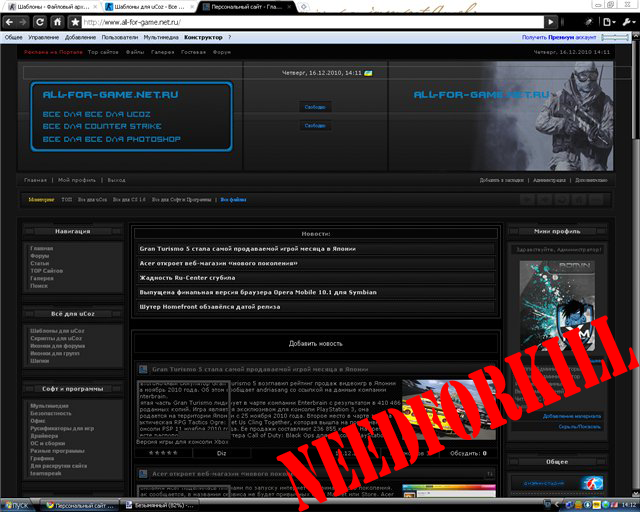The height and width of the screenshot is (512, 640).
Task: Open the Мультимедиа admin bar menu
Action: click(160, 37)
